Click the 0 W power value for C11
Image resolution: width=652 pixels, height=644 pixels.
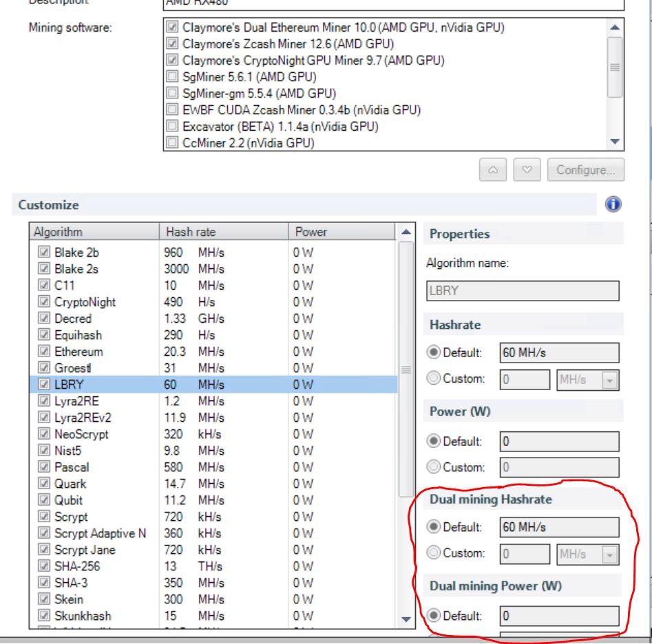(x=303, y=285)
